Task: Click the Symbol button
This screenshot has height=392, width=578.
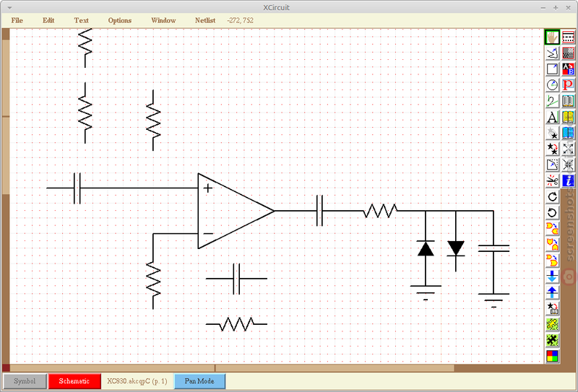Action: coord(25,381)
